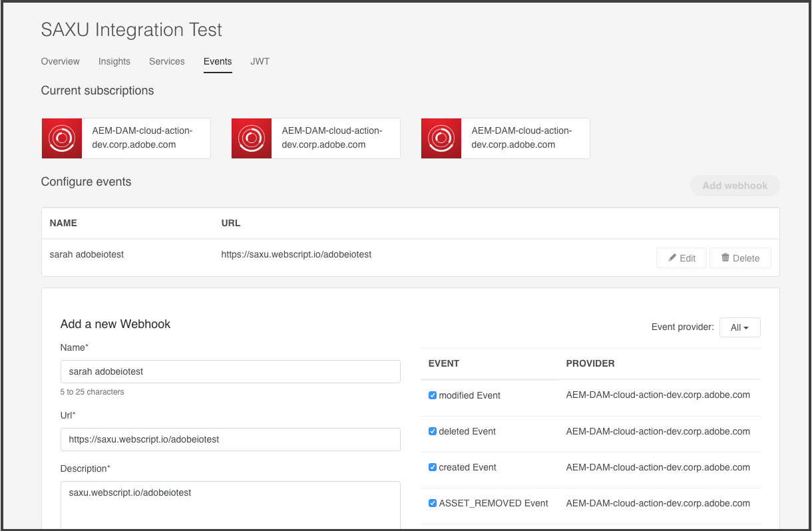The height and width of the screenshot is (531, 812).
Task: Select the Events tab
Action: 218,61
